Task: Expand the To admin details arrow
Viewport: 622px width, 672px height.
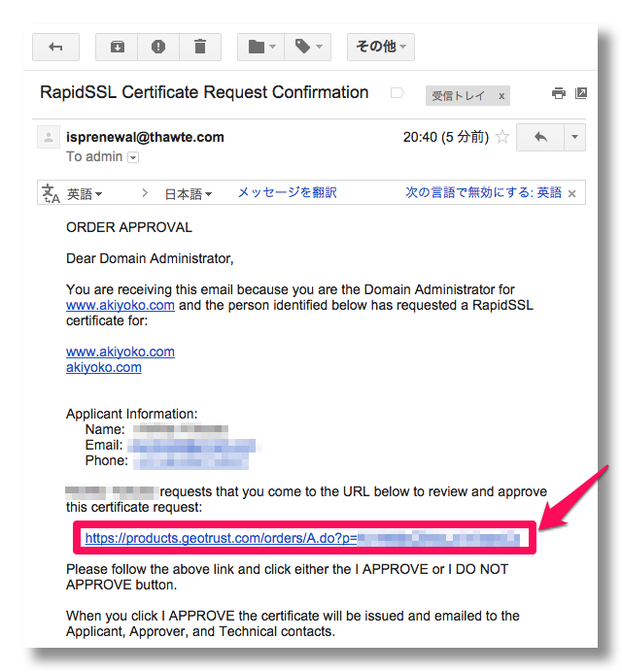Action: click(133, 157)
